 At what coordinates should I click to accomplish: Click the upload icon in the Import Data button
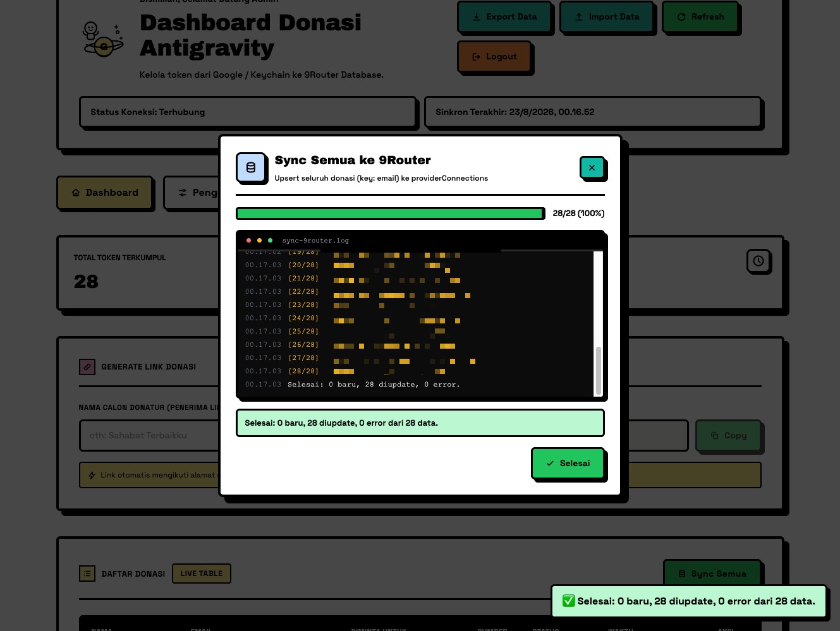(579, 17)
